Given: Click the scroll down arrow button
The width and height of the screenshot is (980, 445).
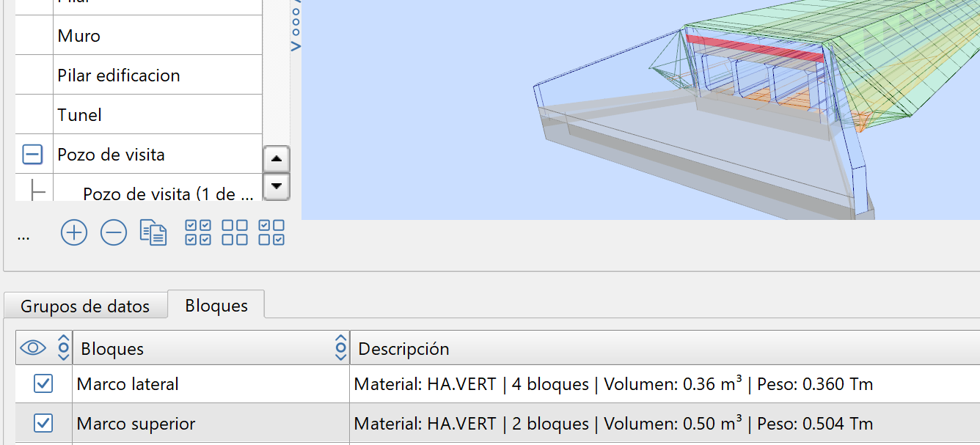Looking at the screenshot, I should coord(276,186).
